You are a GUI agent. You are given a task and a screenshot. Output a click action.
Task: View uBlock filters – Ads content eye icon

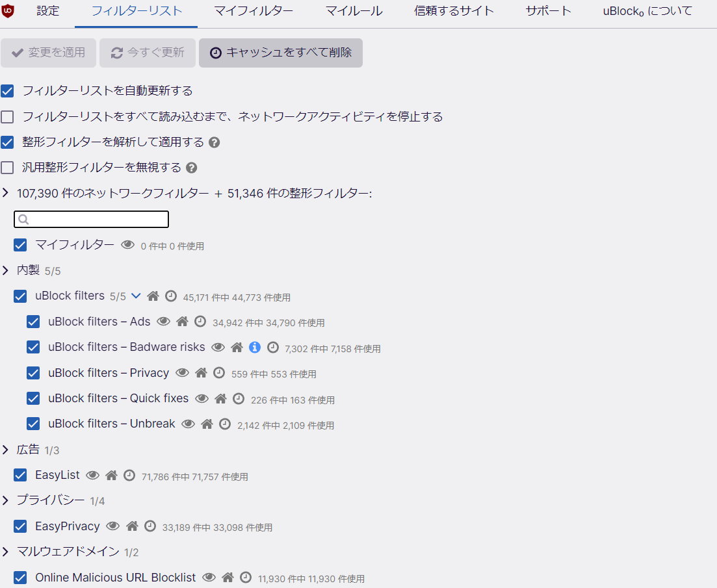[163, 322]
